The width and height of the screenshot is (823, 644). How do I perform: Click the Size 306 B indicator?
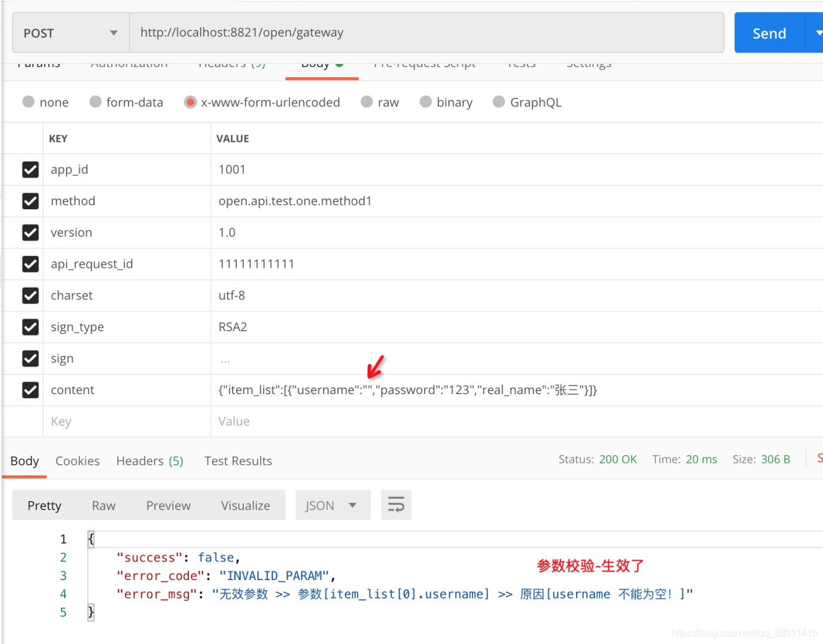(761, 459)
